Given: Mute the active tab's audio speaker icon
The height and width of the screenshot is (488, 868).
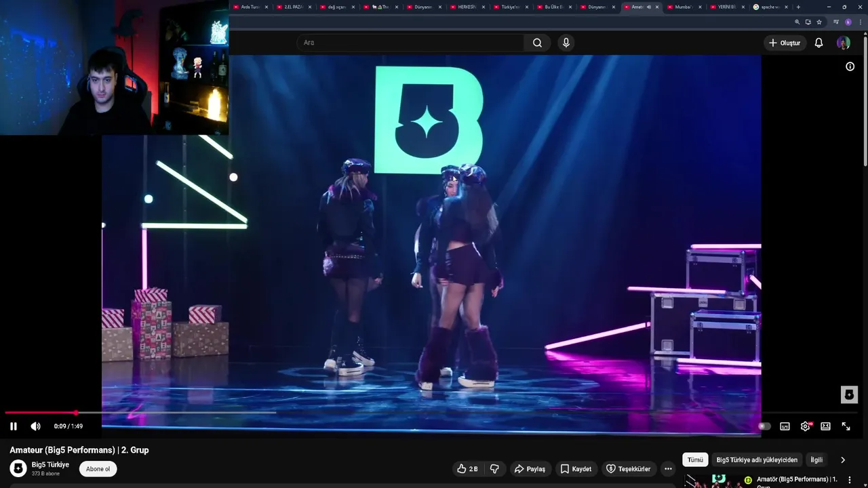Looking at the screenshot, I should pyautogui.click(x=649, y=7).
